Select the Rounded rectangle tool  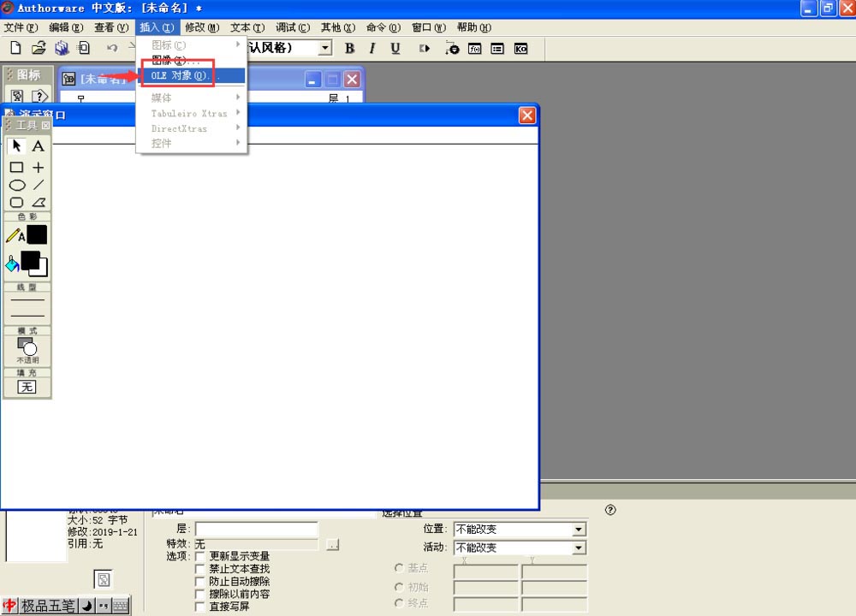(x=16, y=203)
